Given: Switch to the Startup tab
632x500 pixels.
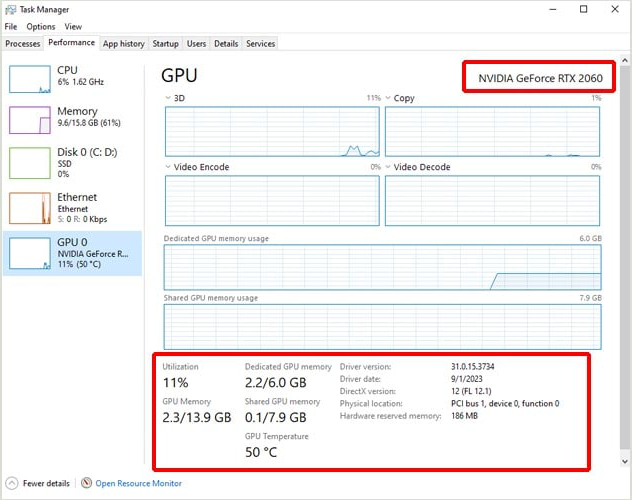Looking at the screenshot, I should tap(165, 44).
